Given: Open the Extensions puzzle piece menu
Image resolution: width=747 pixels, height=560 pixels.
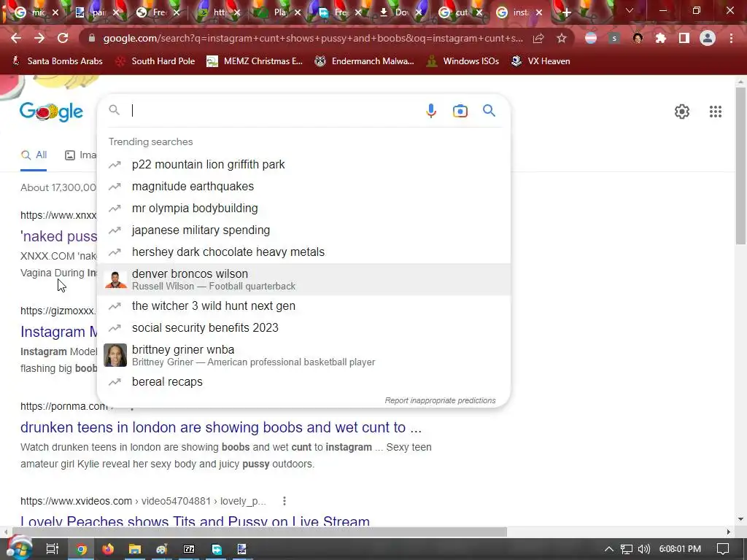Looking at the screenshot, I should [x=661, y=38].
